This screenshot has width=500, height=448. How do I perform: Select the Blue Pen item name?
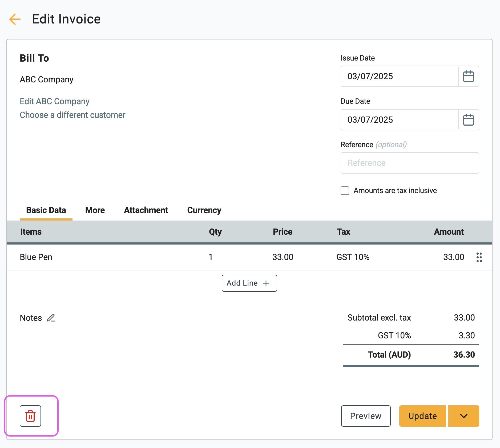pyautogui.click(x=36, y=257)
